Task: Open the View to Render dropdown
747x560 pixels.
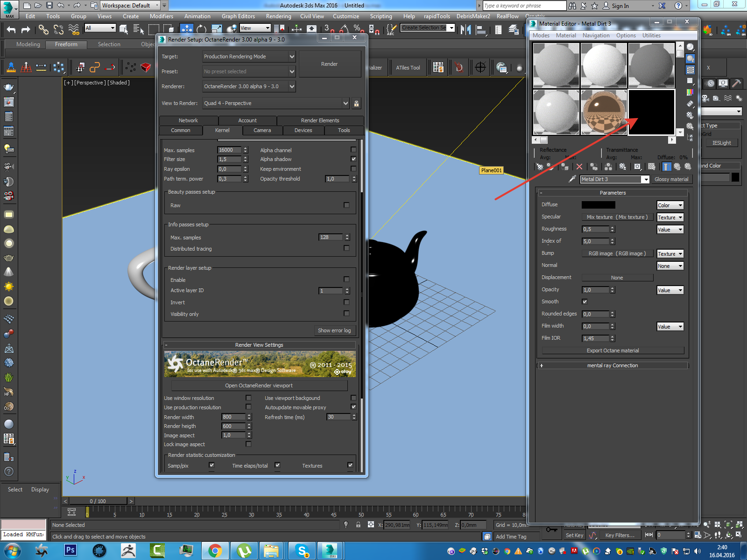Action: (276, 103)
